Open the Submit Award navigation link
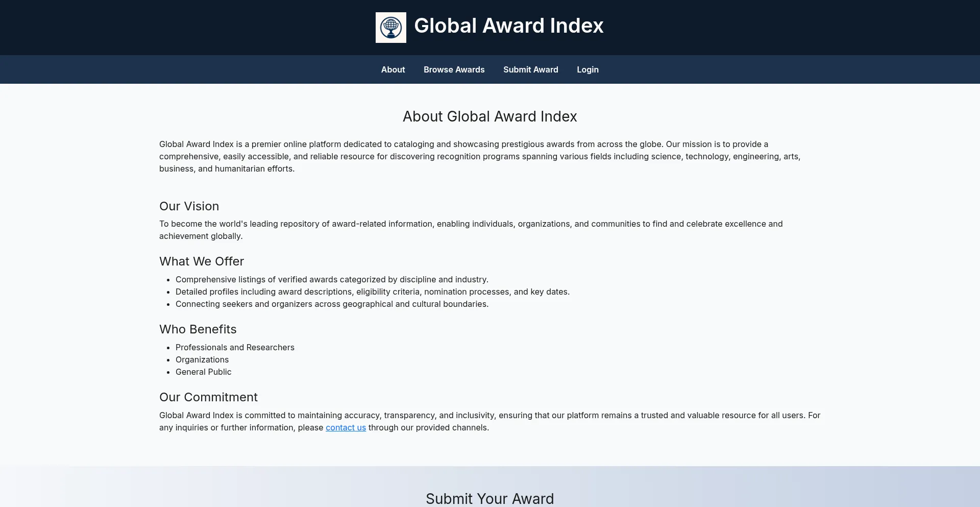Image resolution: width=980 pixels, height=507 pixels. 530,69
